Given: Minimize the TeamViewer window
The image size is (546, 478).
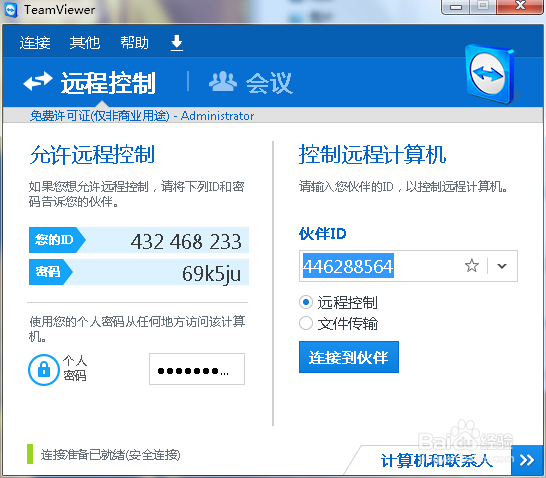Looking at the screenshot, I should point(456,7).
